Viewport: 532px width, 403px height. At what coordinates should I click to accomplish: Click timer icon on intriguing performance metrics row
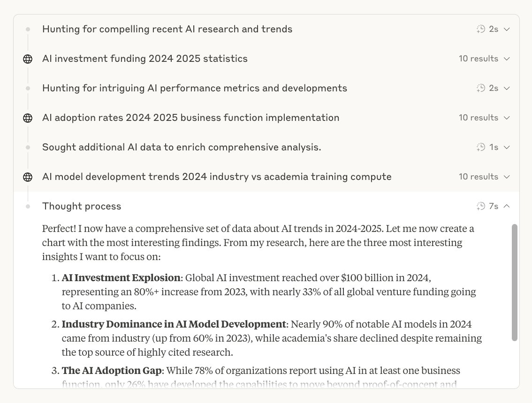coord(481,88)
